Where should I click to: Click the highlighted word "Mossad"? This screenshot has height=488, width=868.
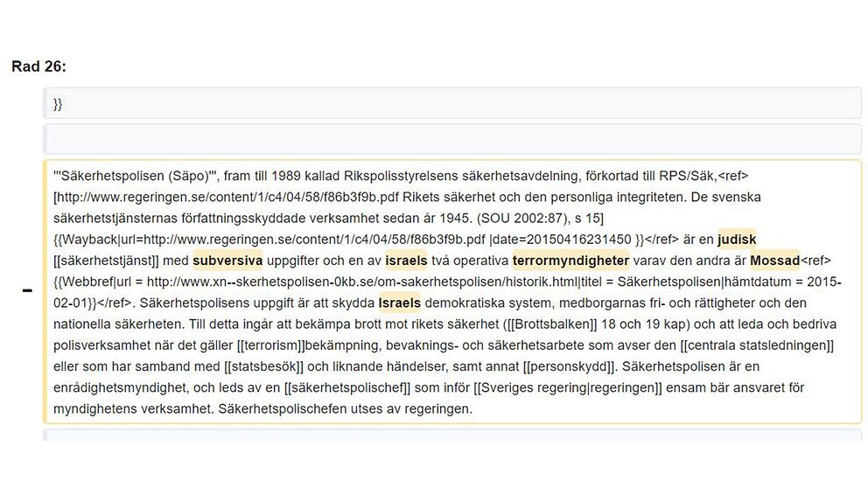774,260
